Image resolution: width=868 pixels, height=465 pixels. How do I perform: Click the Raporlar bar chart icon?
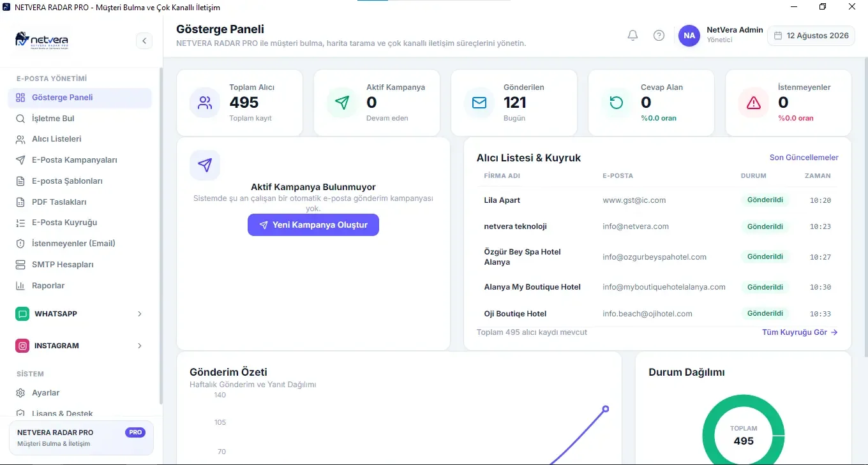tap(20, 286)
